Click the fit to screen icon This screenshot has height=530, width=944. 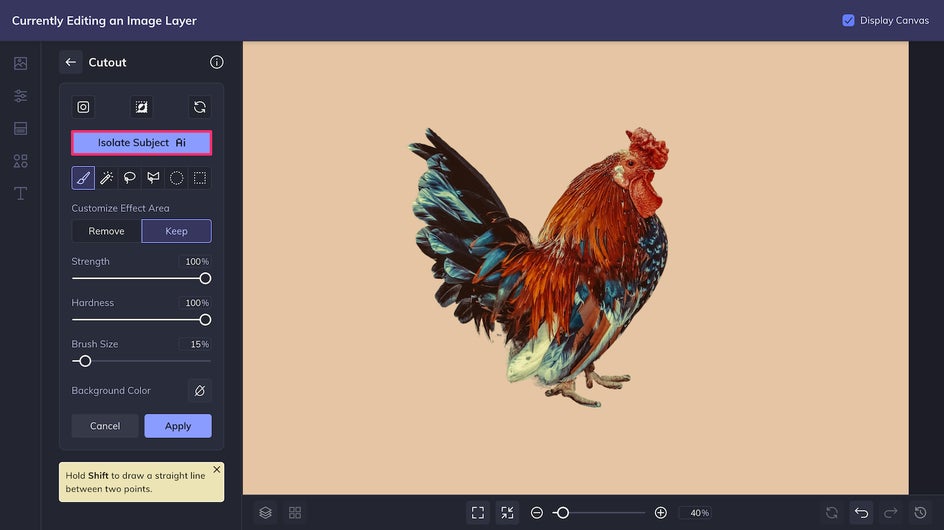tap(478, 513)
